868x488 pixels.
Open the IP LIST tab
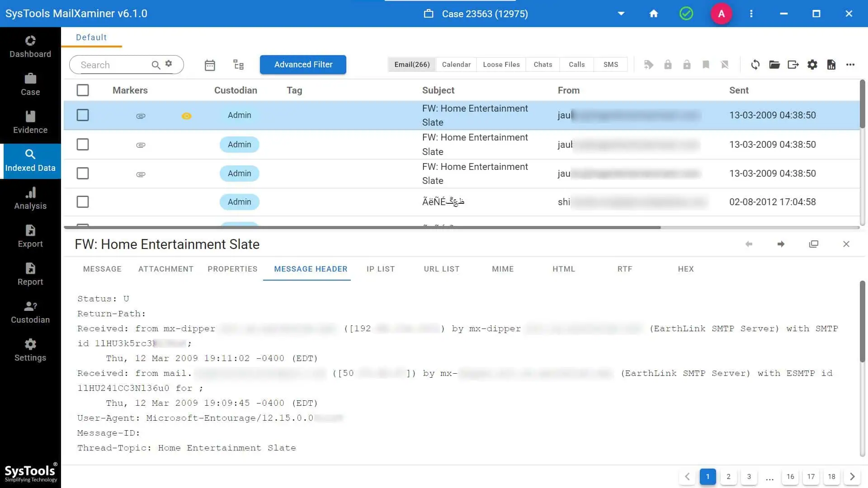point(381,269)
